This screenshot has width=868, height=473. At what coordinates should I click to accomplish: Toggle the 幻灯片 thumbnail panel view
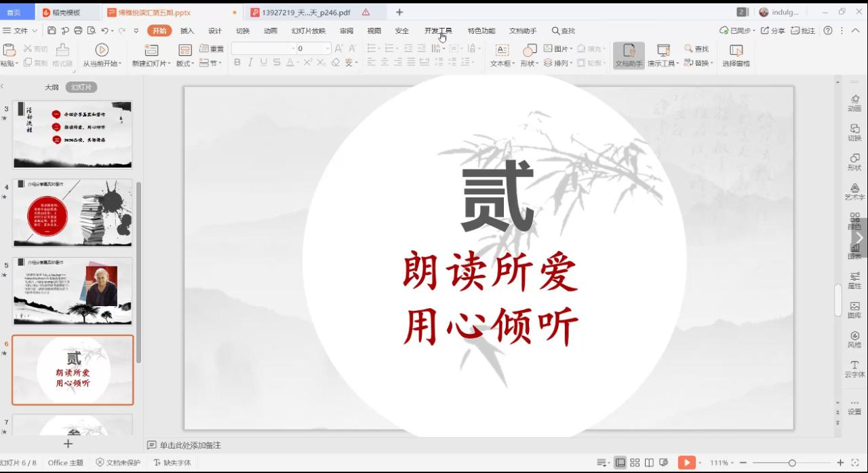pos(81,88)
